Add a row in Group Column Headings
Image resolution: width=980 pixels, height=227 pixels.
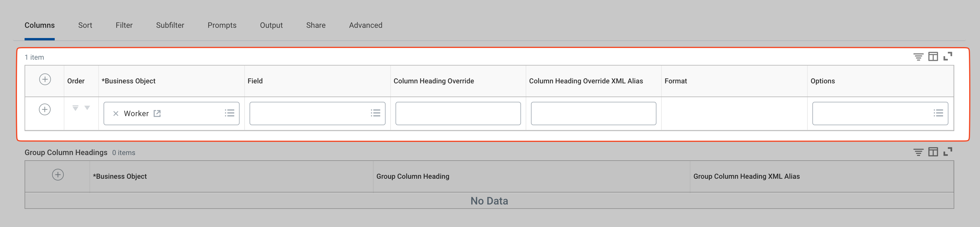coord(58,175)
